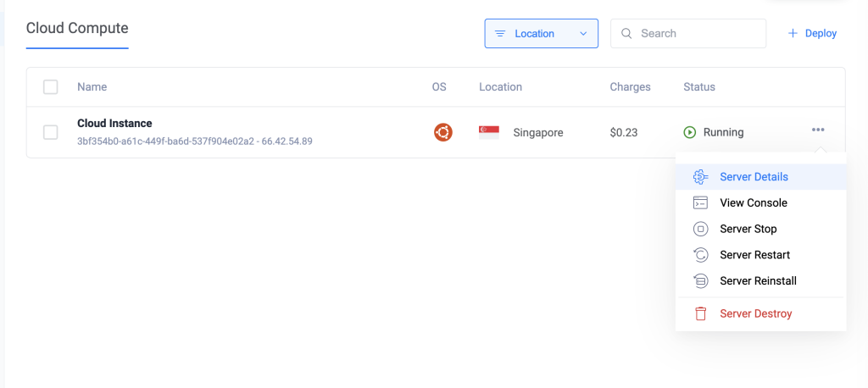Click the Server Stop square icon
This screenshot has width=868, height=388.
(x=700, y=229)
